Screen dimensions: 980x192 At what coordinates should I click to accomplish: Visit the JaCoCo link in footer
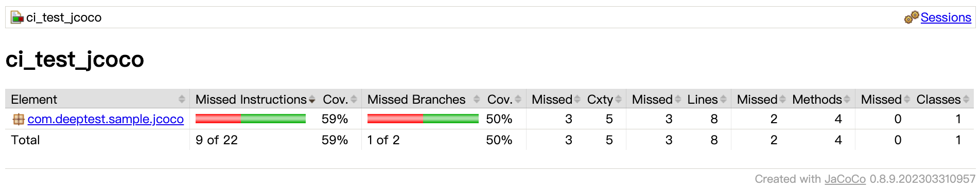845,179
